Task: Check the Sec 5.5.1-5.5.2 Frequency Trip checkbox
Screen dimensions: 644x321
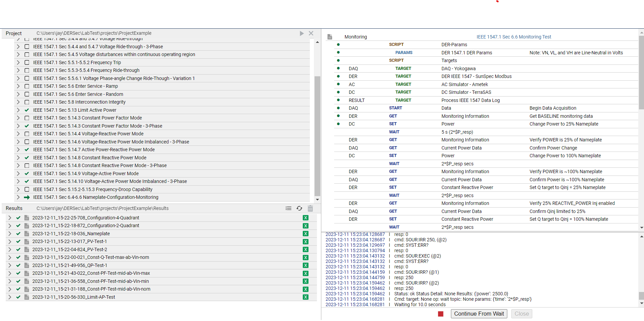Action: click(x=27, y=62)
